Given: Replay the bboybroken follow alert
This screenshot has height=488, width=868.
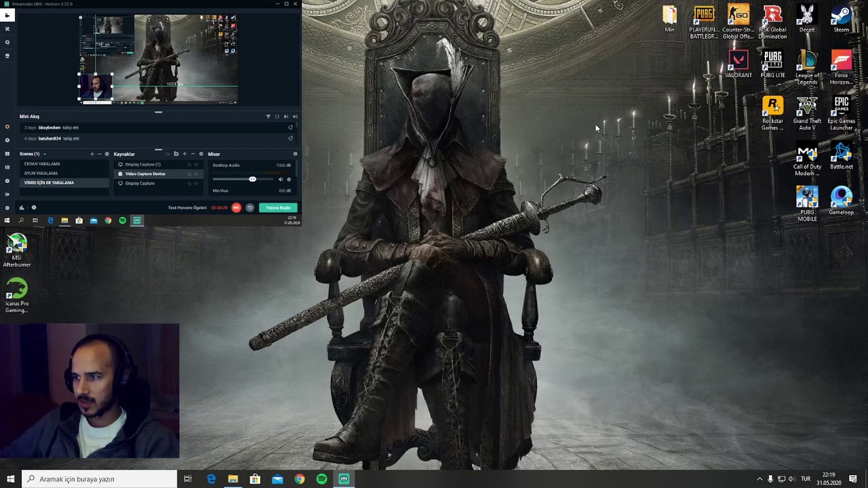Looking at the screenshot, I should tap(291, 127).
